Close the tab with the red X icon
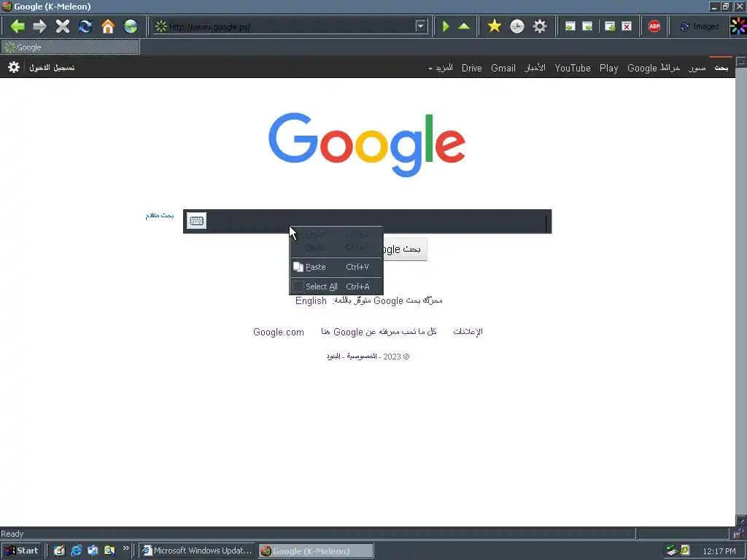 point(627,26)
